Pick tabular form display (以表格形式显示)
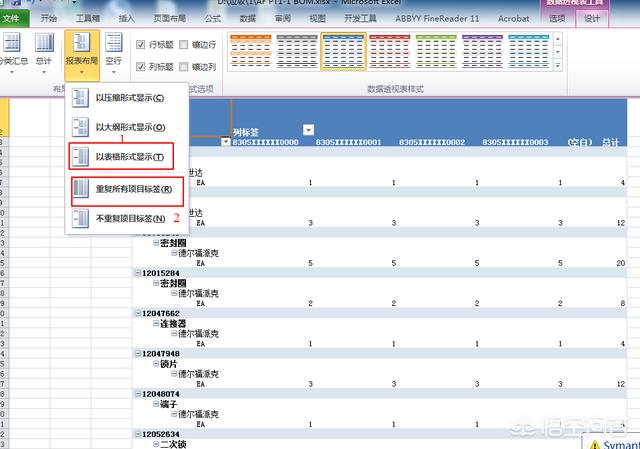 [128, 157]
